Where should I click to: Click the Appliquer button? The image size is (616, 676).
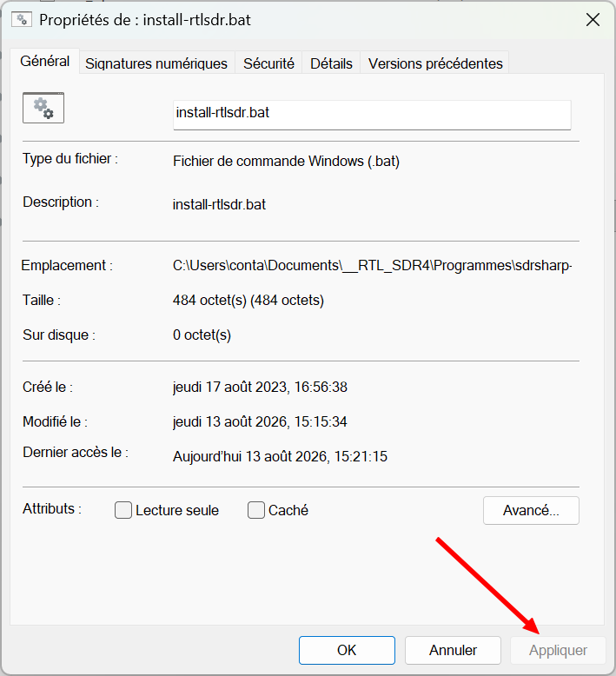pyautogui.click(x=559, y=650)
